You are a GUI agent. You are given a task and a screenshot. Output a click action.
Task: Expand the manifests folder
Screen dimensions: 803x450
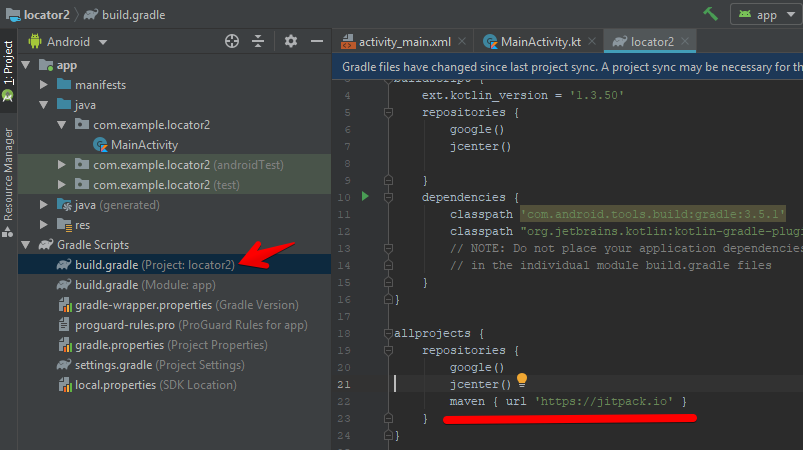tap(44, 85)
